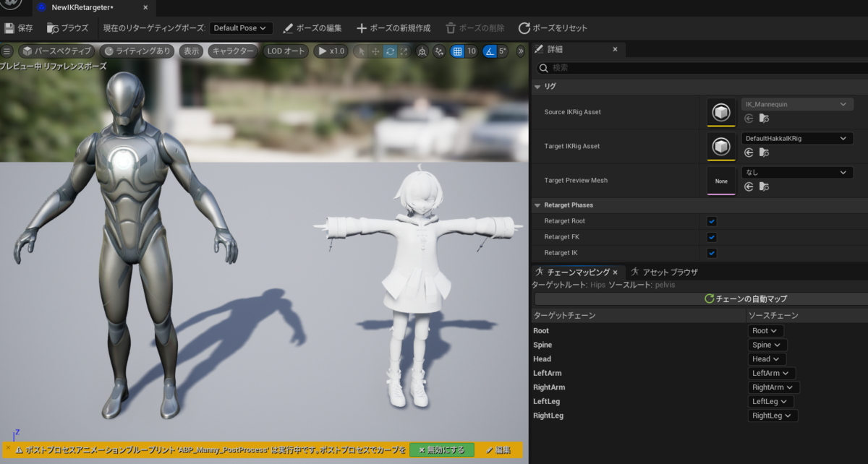
Task: Click the save icon for the retargeter
Action: click(x=9, y=28)
